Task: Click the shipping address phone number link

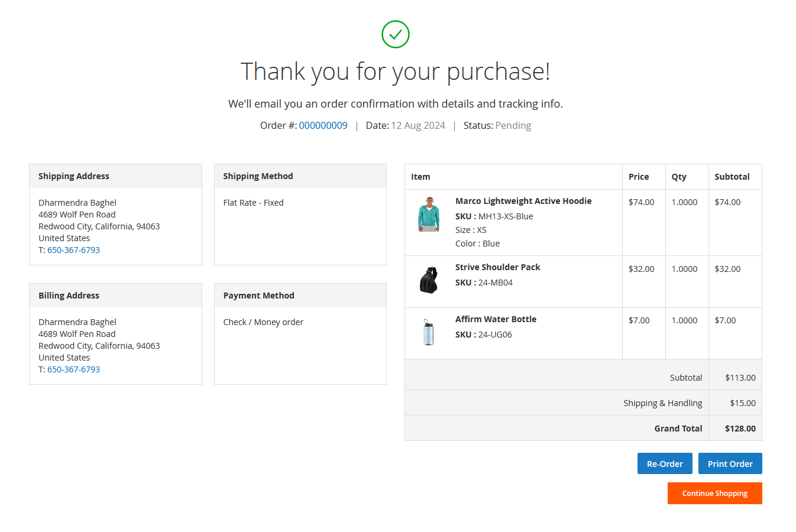Action: tap(73, 250)
